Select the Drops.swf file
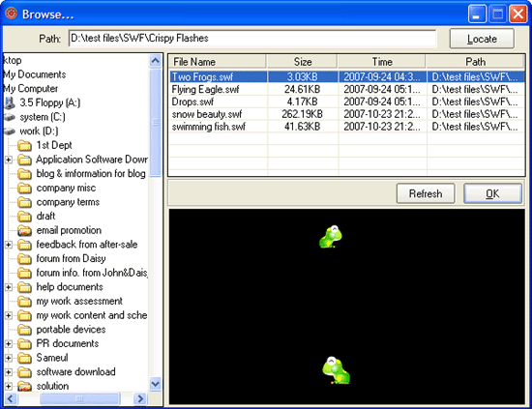Screen dimensions: 532x409 (192, 102)
